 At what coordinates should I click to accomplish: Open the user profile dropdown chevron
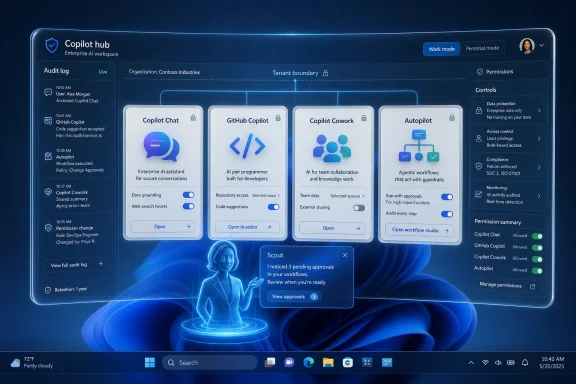[x=542, y=46]
